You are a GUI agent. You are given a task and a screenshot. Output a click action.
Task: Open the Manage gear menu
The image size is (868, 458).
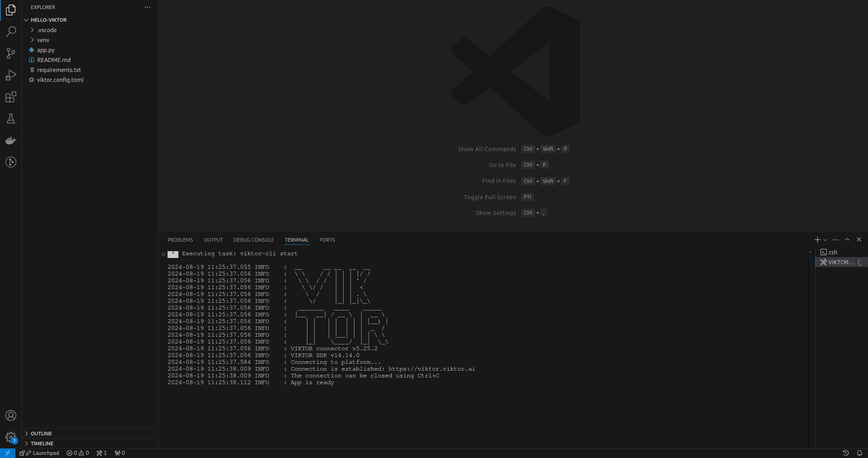tap(11, 437)
